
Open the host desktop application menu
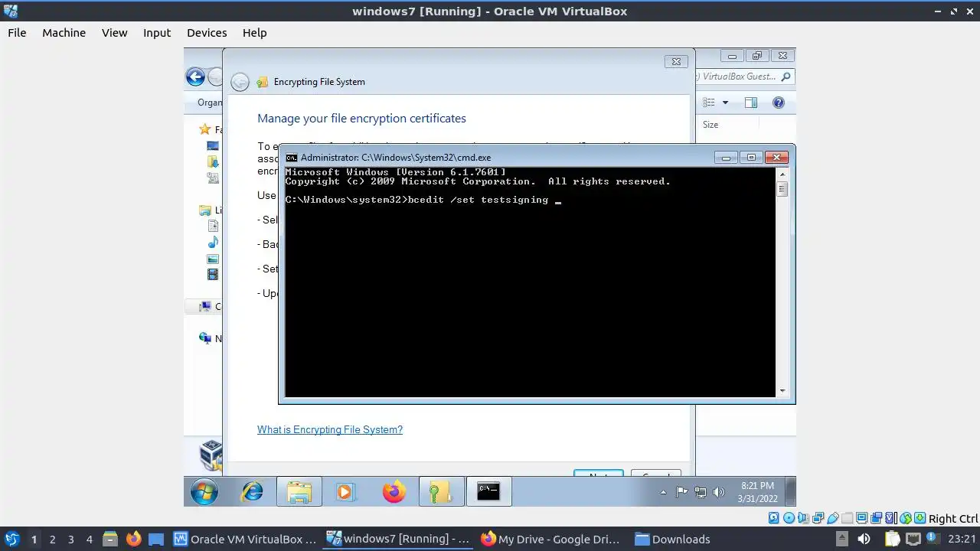pyautogui.click(x=11, y=539)
